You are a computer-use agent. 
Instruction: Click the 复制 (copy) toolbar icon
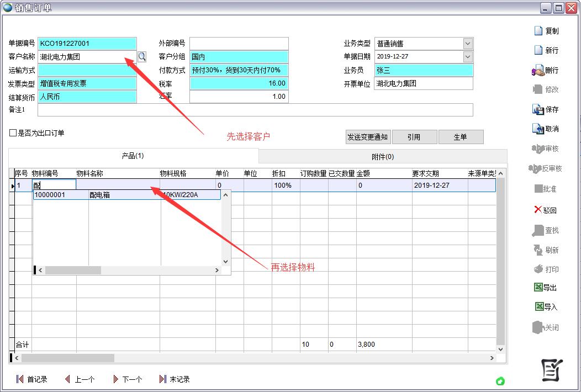(x=538, y=31)
